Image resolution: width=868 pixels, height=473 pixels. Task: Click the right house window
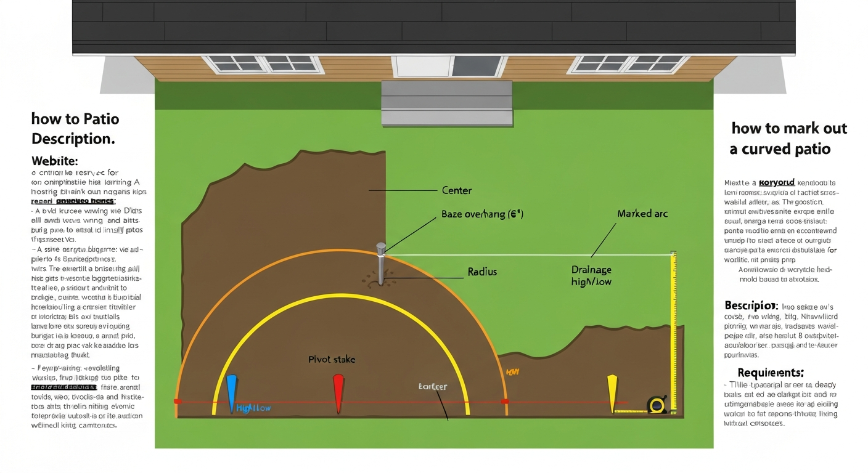pos(629,64)
